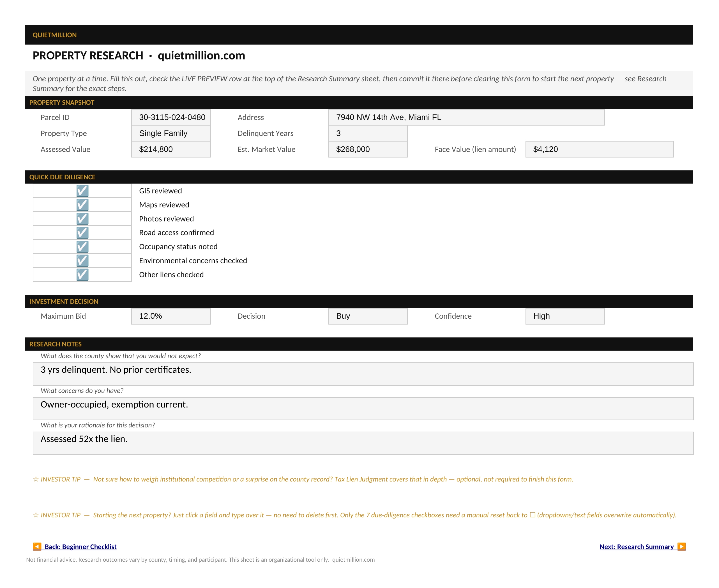Screen dimensions: 719x588
Task: Click the county "would not expect" prompt
Action: (x=121, y=356)
